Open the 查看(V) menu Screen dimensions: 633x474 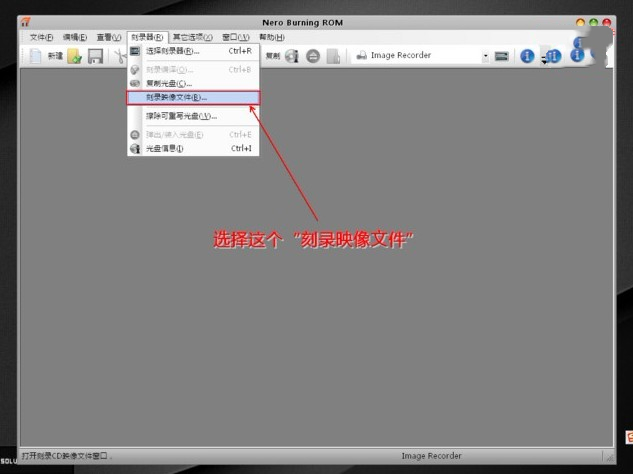(109, 37)
